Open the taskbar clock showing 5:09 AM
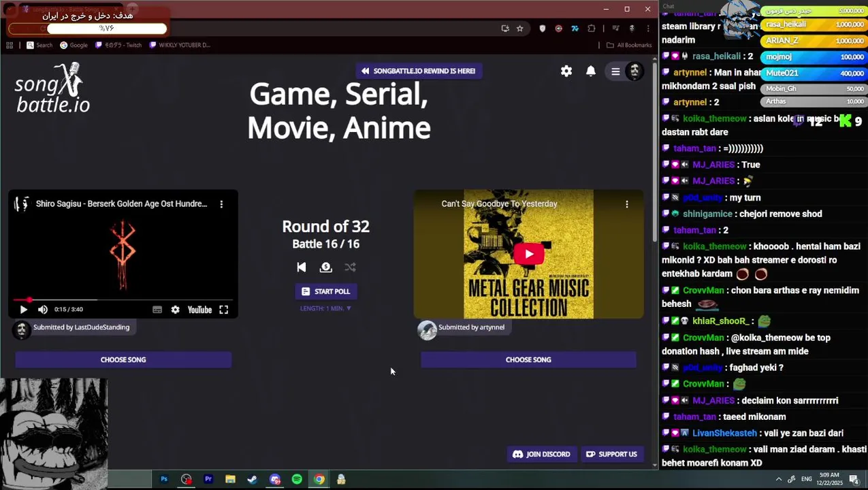Screen dimensions: 868x490 (x=830, y=479)
